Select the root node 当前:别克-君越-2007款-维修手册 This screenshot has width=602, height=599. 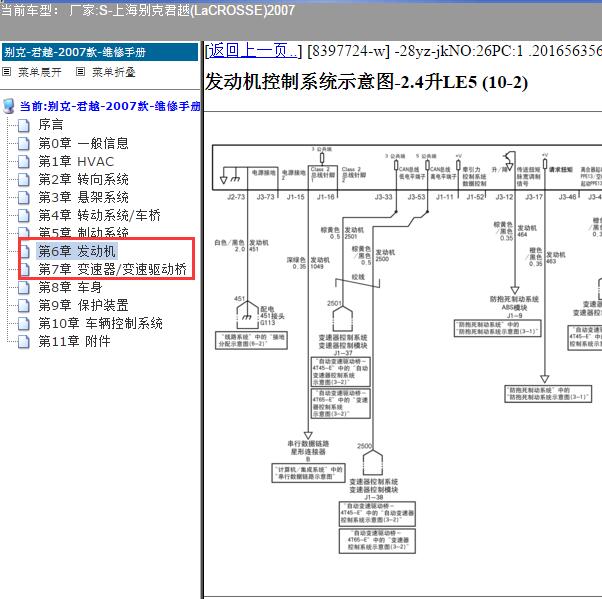(x=110, y=106)
